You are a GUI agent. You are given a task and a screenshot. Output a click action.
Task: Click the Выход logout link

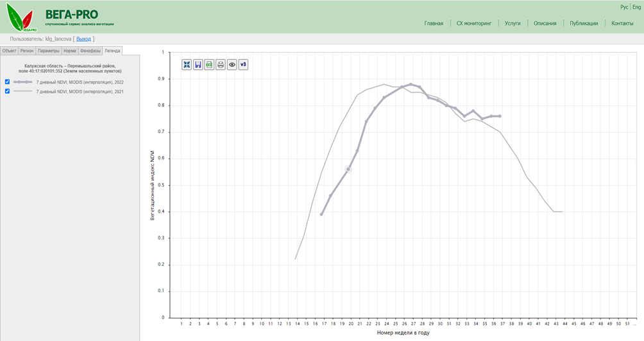point(83,39)
